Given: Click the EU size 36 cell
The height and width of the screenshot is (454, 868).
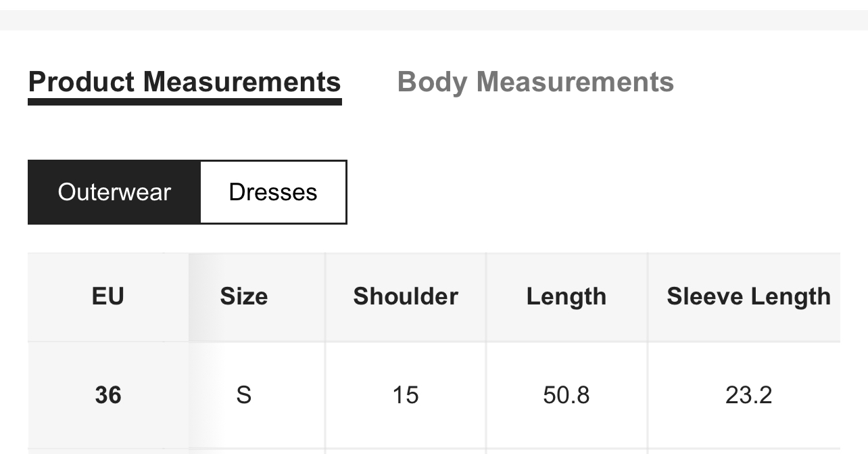Looking at the screenshot, I should pyautogui.click(x=108, y=394).
